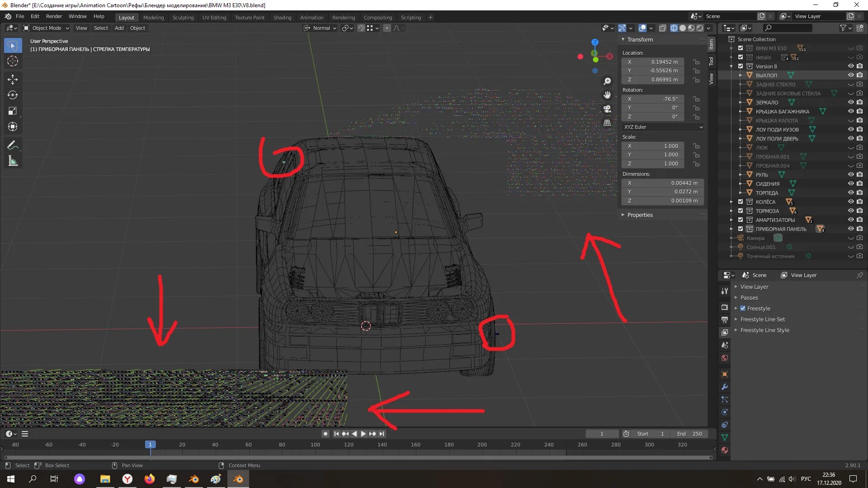The width and height of the screenshot is (868, 488).
Task: Click the Location X value field
Action: pos(653,62)
